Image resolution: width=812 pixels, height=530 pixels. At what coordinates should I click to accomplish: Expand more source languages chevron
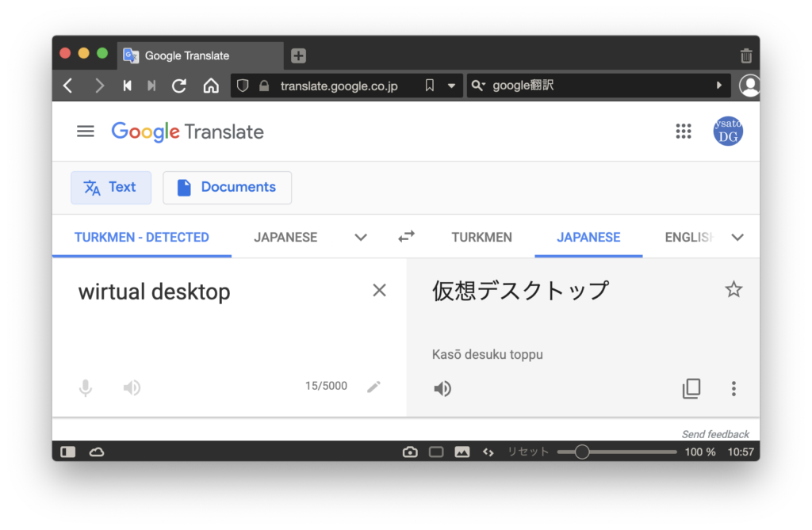point(361,237)
